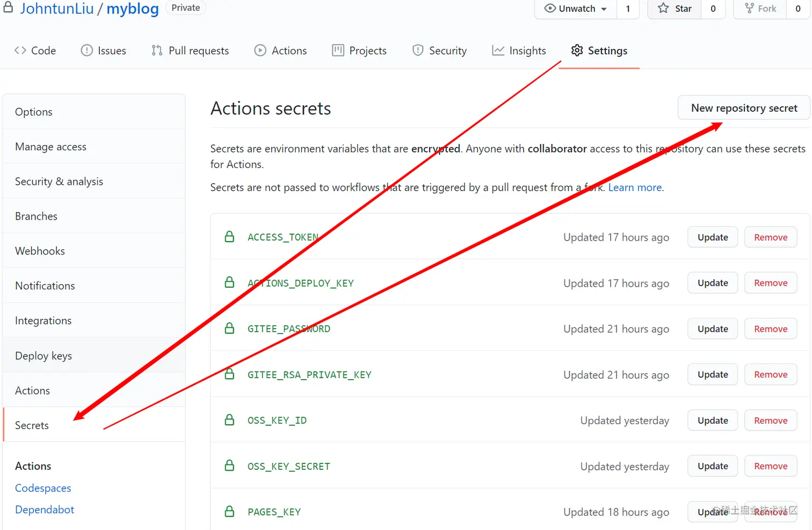The width and height of the screenshot is (812, 530).
Task: Click lock icon beside ACTIONS_DEPLOY_KEY
Action: (229, 282)
